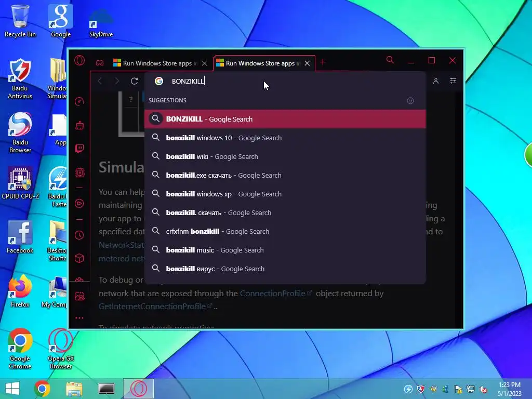The image size is (532, 399).
Task: Select Firefox desktop shortcut
Action: [x=20, y=291]
